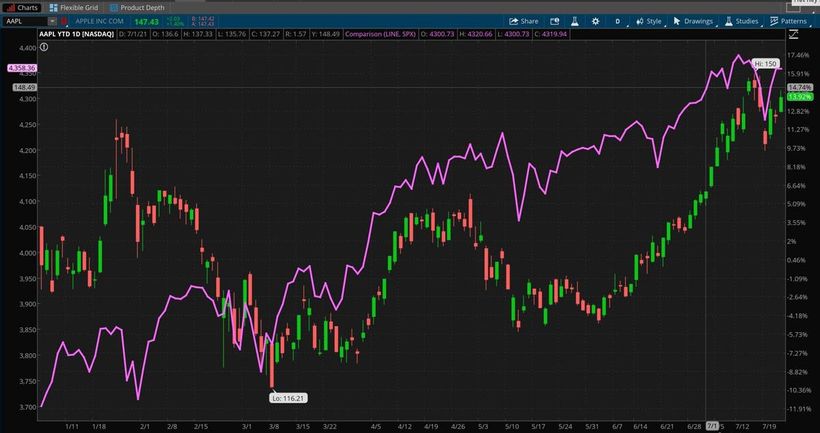Open the Product Depth tab
This screenshot has height=433, width=820.
(137, 7)
